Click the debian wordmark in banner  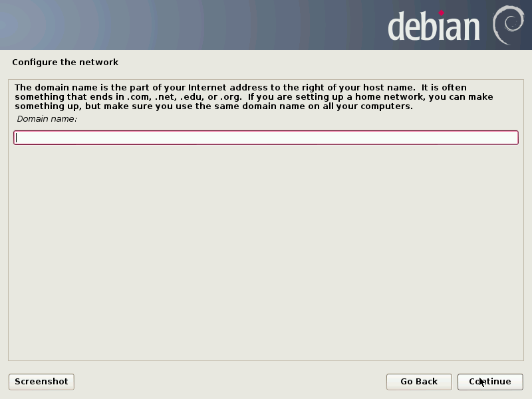coord(434,26)
